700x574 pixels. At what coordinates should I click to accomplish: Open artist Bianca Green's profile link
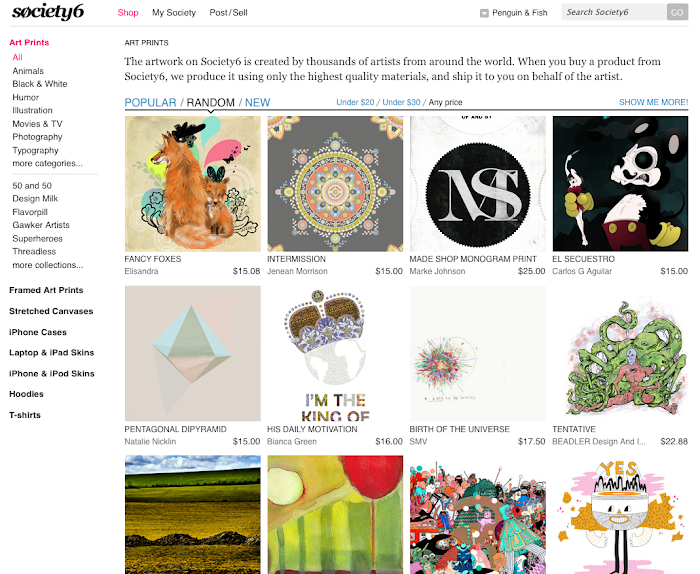292,441
